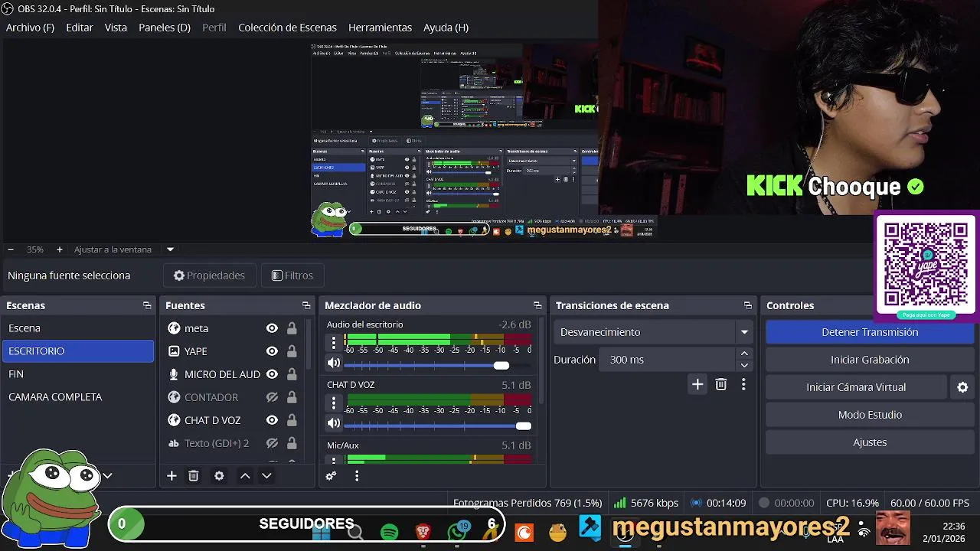Click Detener Transmisión button
Screen dimensions: 980x551
pos(870,332)
